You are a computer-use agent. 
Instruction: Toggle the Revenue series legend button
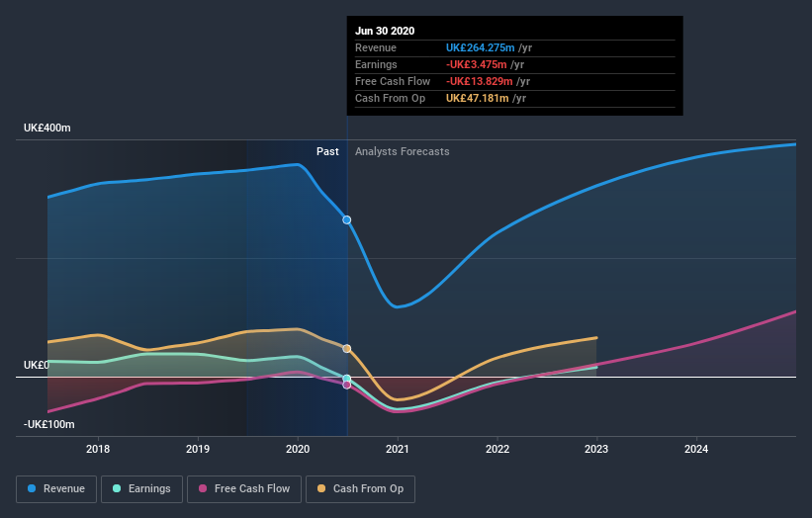click(56, 489)
